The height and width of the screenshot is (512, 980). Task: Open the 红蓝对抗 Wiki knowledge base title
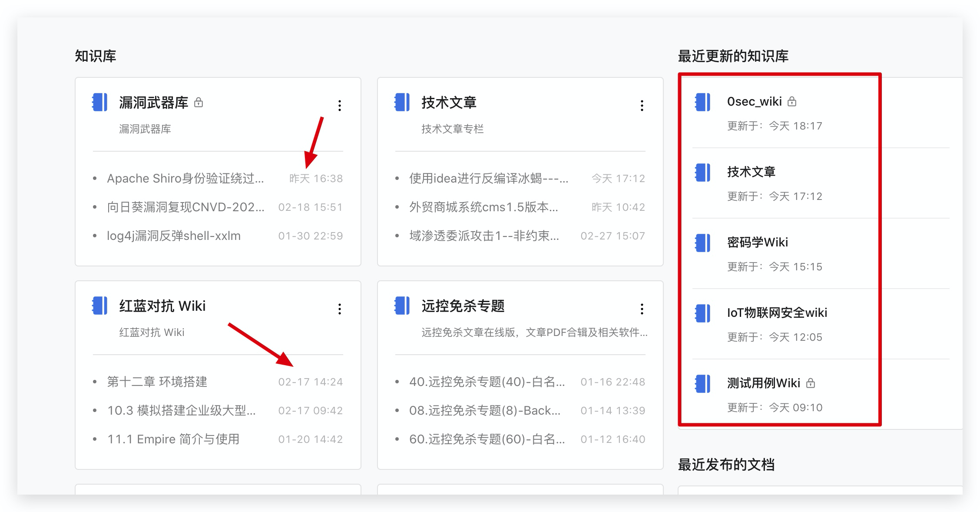coord(162,306)
